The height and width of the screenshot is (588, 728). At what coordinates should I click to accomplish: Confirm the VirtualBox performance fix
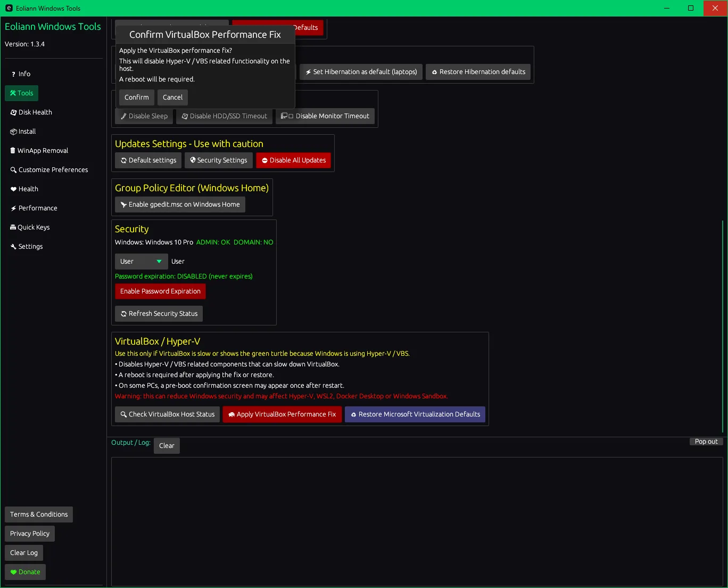[137, 97]
